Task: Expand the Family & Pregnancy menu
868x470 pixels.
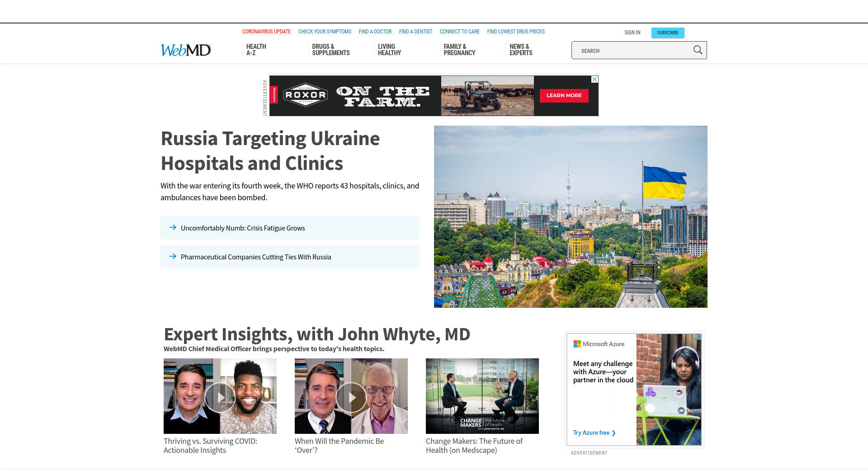Action: point(459,50)
